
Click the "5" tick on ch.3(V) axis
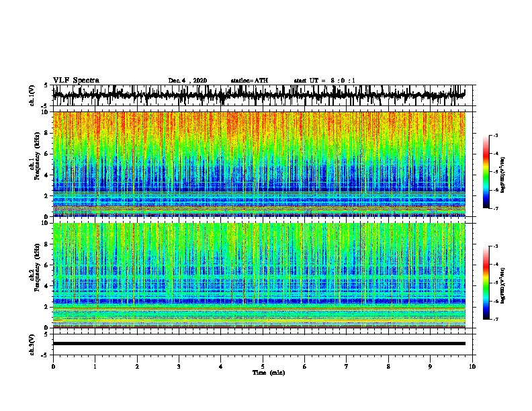click(46, 334)
